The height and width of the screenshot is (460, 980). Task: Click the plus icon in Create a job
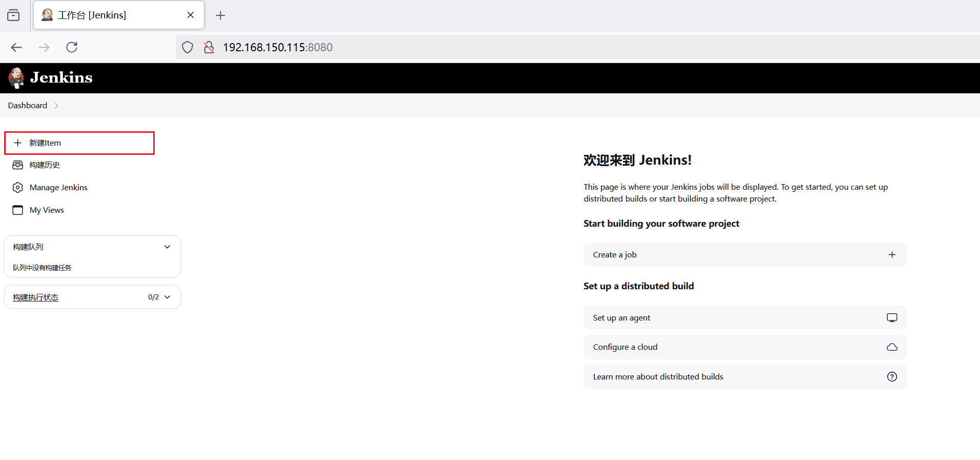tap(892, 254)
